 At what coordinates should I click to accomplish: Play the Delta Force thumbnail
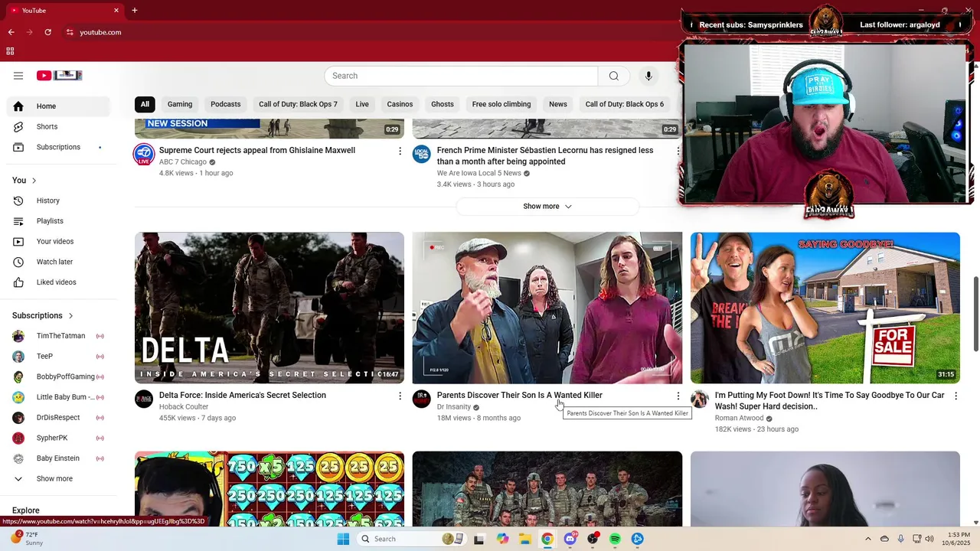[269, 308]
